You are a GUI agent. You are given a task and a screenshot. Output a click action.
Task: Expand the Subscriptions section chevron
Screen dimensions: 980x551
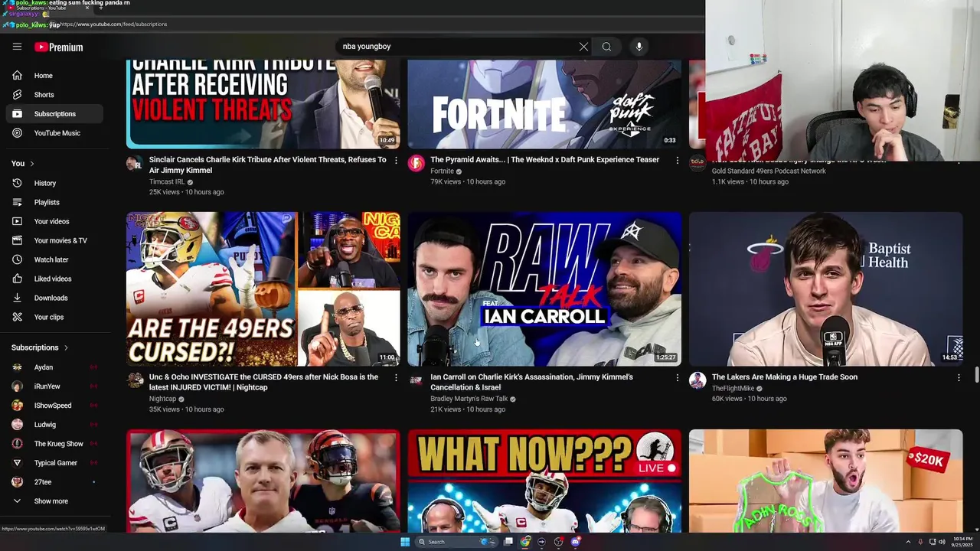[66, 347]
